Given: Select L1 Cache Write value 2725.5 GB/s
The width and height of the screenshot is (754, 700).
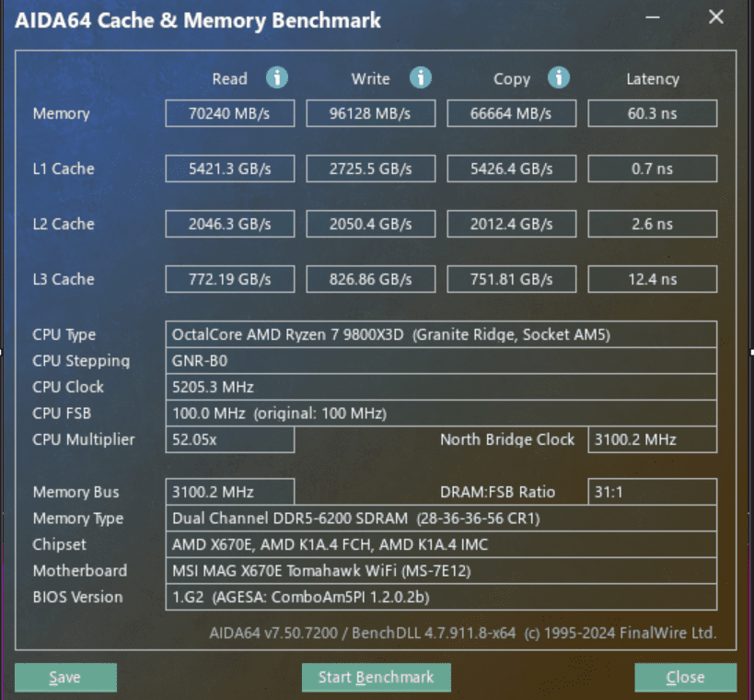Looking at the screenshot, I should click(371, 169).
